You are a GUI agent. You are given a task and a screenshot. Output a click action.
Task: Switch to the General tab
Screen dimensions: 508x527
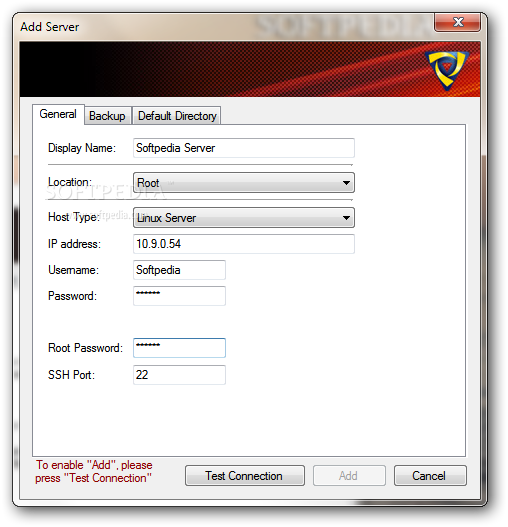(x=58, y=114)
